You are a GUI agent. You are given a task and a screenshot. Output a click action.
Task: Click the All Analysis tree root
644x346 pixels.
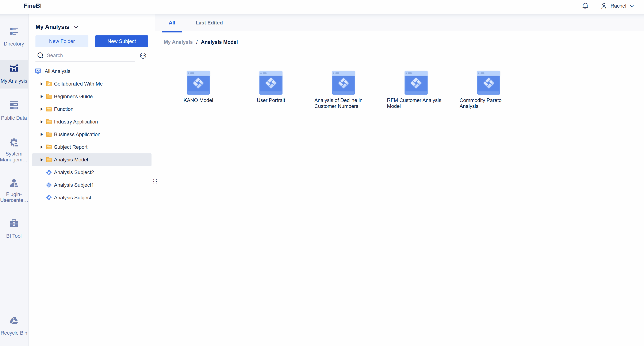coord(92,71)
